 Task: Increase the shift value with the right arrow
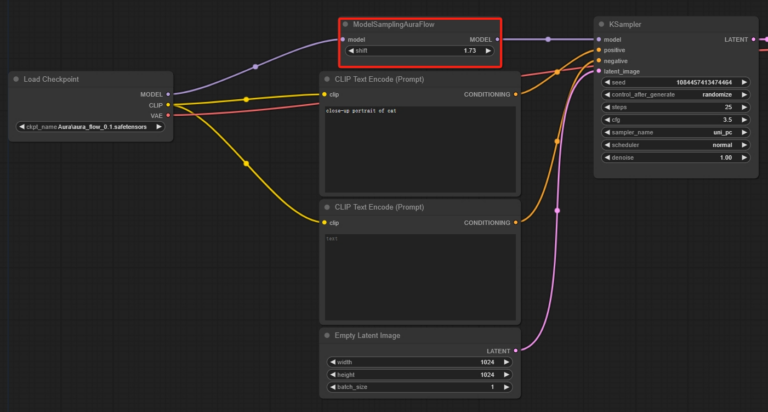coord(488,50)
